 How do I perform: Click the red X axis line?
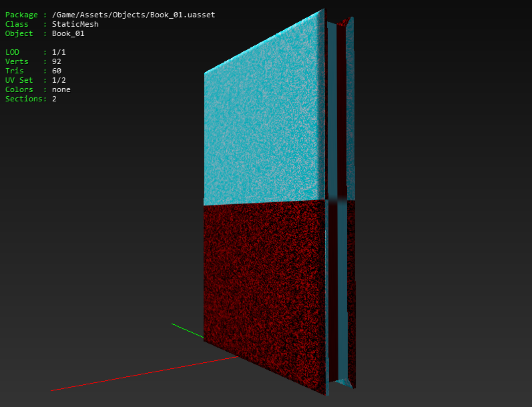click(144, 374)
